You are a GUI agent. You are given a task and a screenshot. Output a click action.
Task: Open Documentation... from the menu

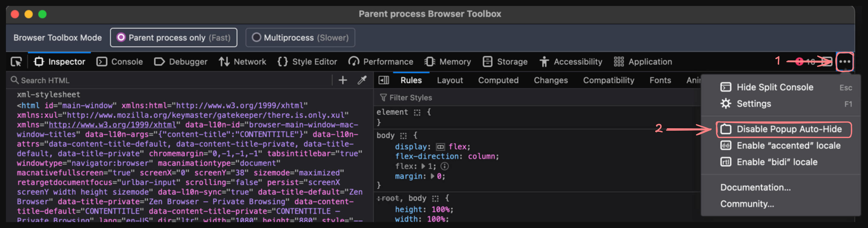781,188
